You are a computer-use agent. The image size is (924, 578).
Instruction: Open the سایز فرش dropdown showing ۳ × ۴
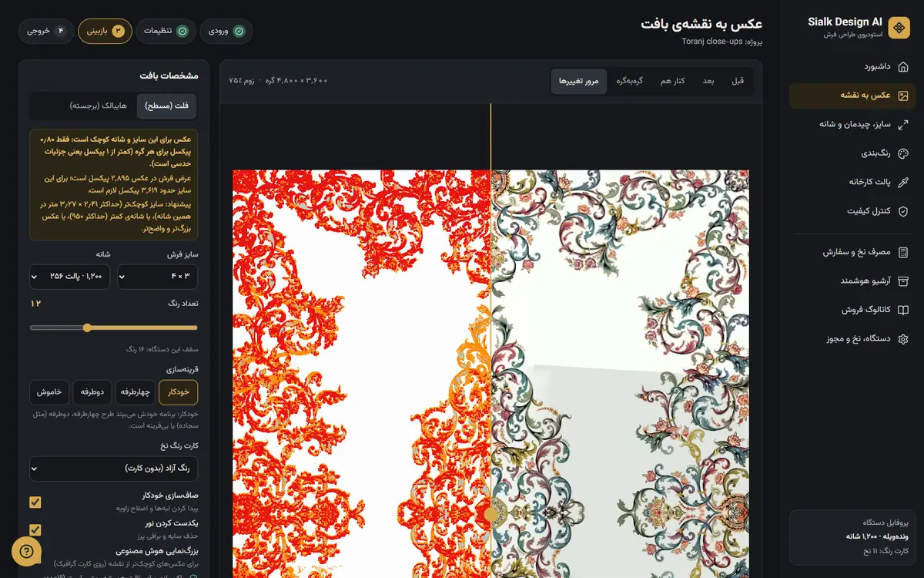click(x=158, y=277)
